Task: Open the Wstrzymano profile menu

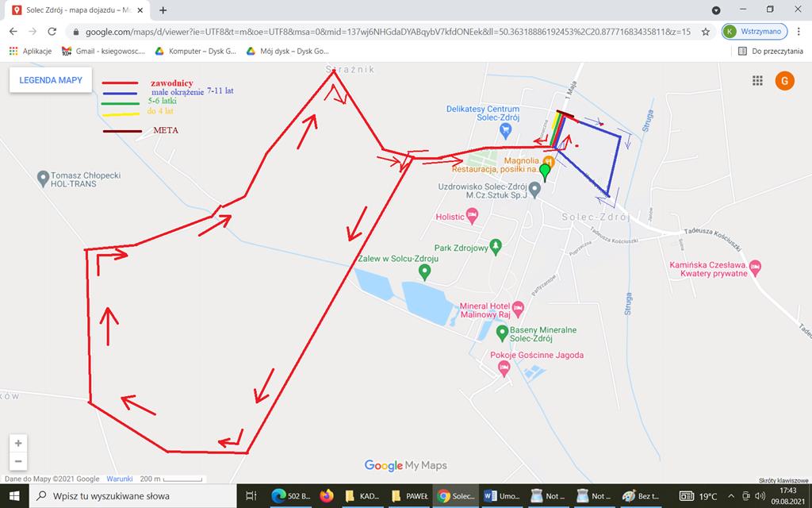Action: click(753, 32)
